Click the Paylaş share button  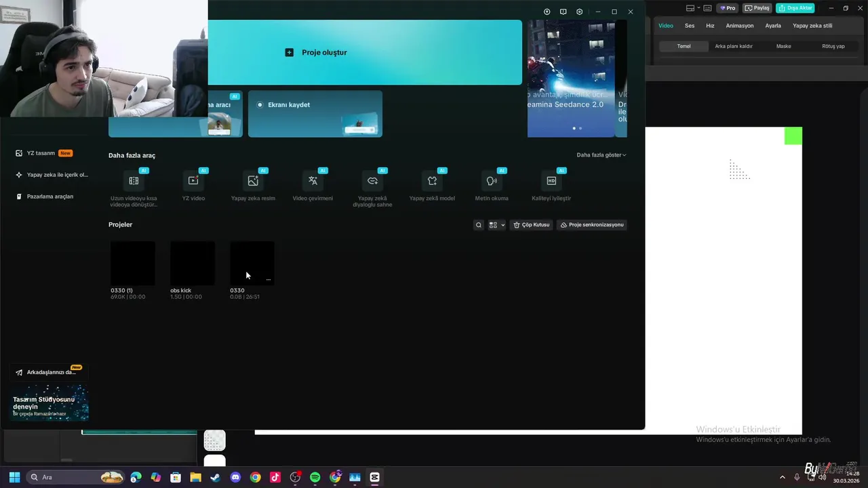click(x=757, y=8)
